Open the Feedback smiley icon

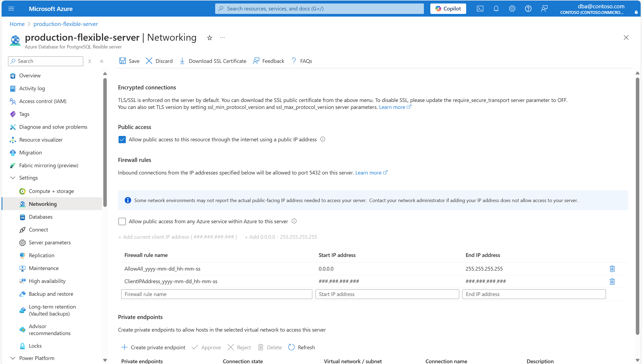point(256,61)
